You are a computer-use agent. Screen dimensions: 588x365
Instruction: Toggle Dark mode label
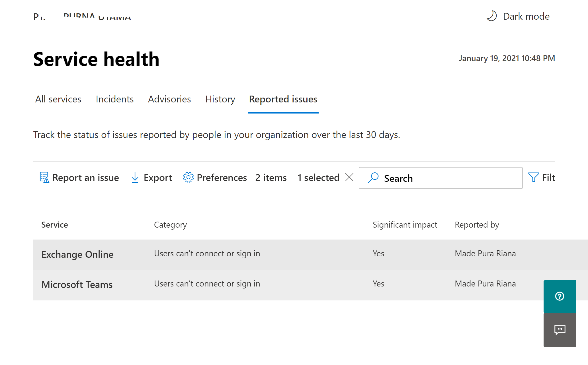[x=526, y=16]
